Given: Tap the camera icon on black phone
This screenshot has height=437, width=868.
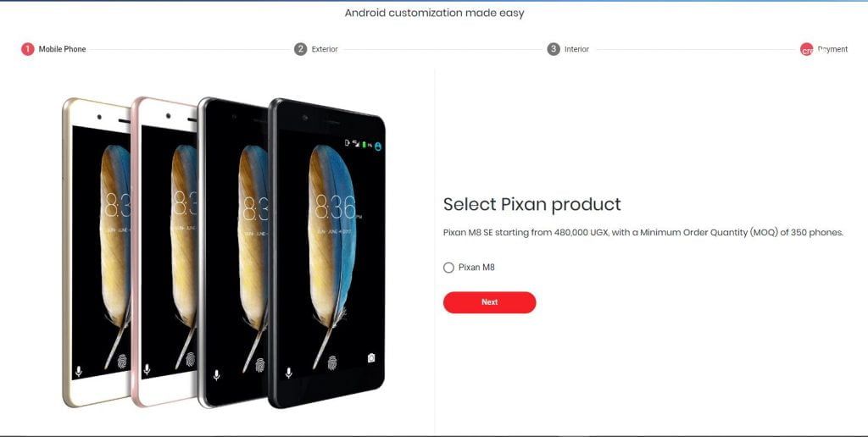Looking at the screenshot, I should pyautogui.click(x=371, y=358).
